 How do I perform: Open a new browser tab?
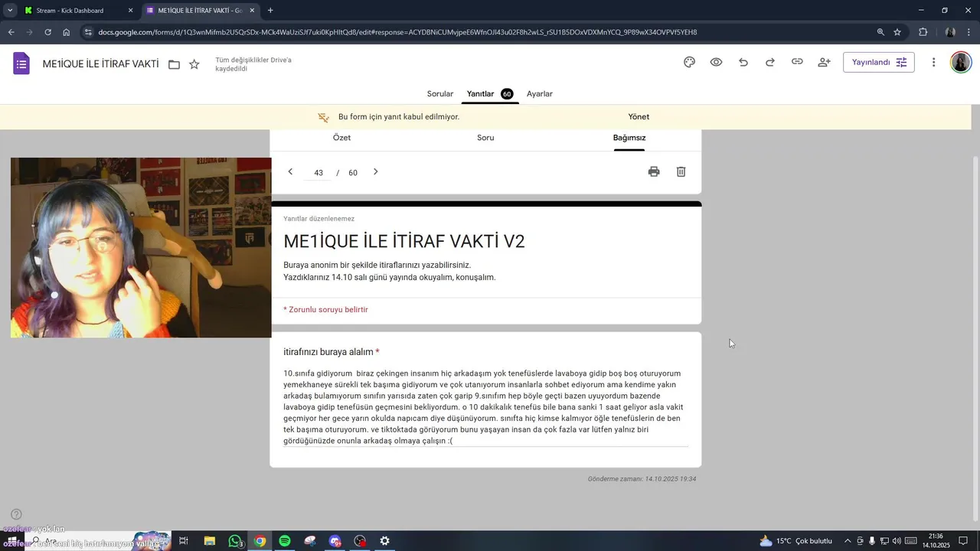pos(270,11)
